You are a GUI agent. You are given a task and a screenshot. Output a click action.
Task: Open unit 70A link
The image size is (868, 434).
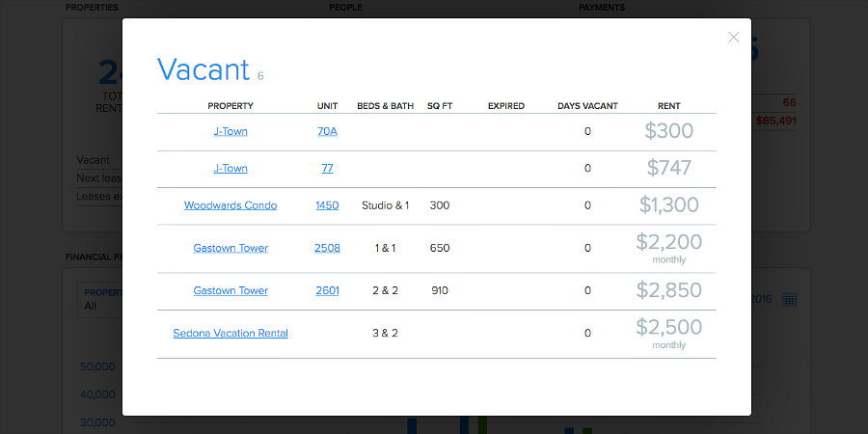tap(327, 131)
